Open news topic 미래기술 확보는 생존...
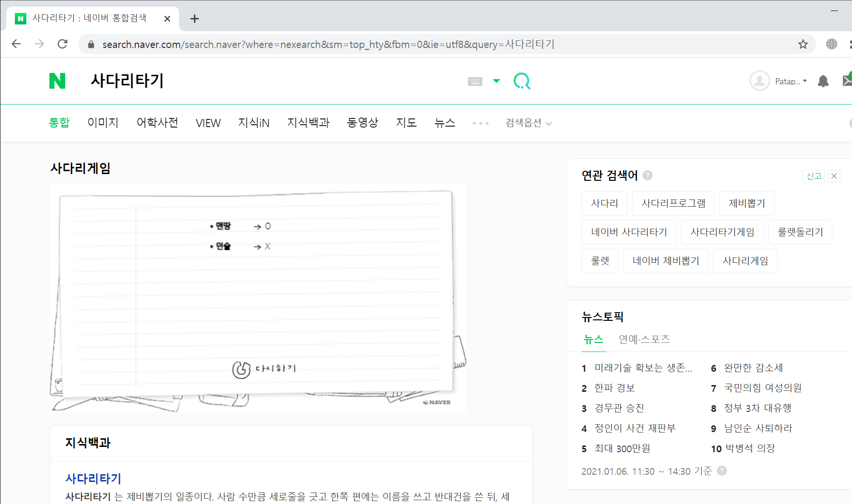Viewport: 852px width, 504px height. tap(643, 368)
